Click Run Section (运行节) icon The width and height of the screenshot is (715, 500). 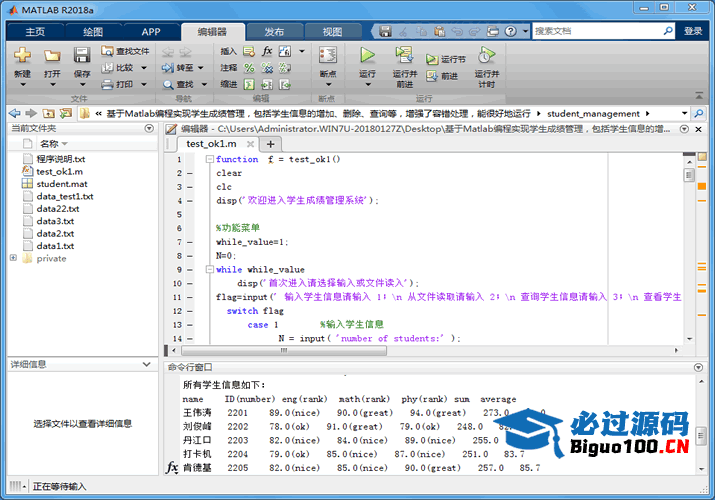pos(431,59)
